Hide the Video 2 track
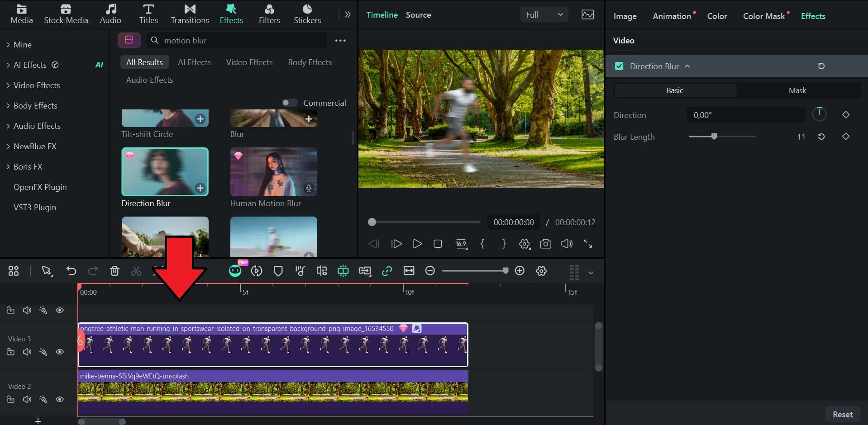 60,399
